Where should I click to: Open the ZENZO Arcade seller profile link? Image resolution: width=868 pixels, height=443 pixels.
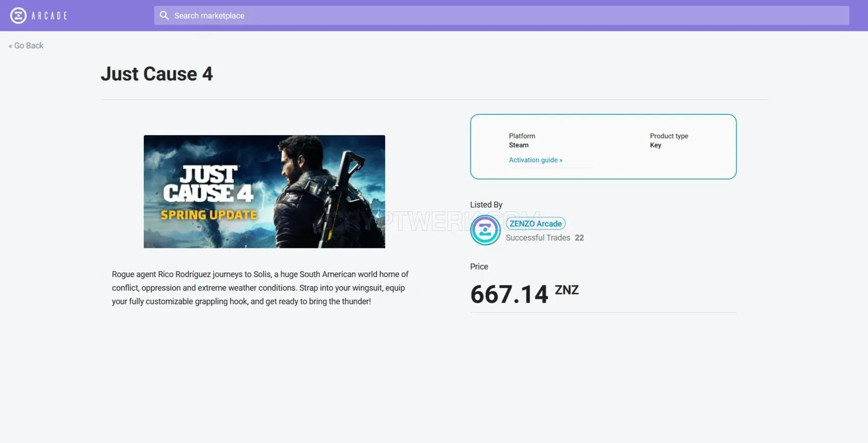click(x=535, y=223)
